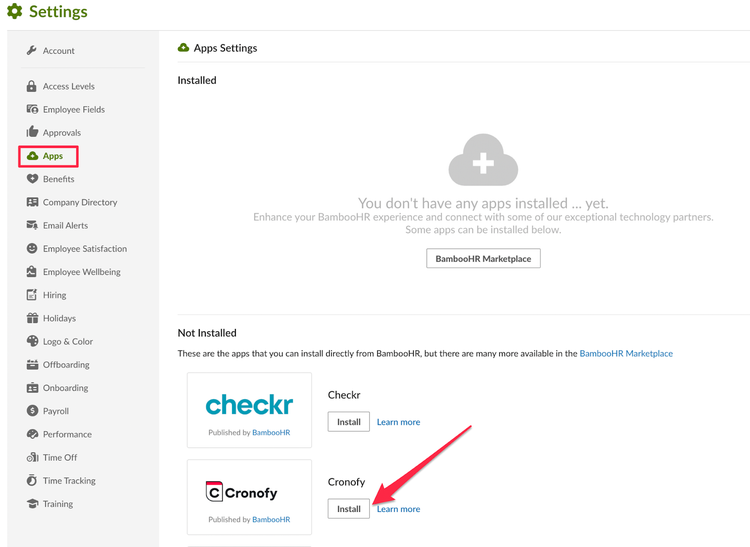Open Learn more link for Checkr
The image size is (750, 547).
pyautogui.click(x=398, y=422)
